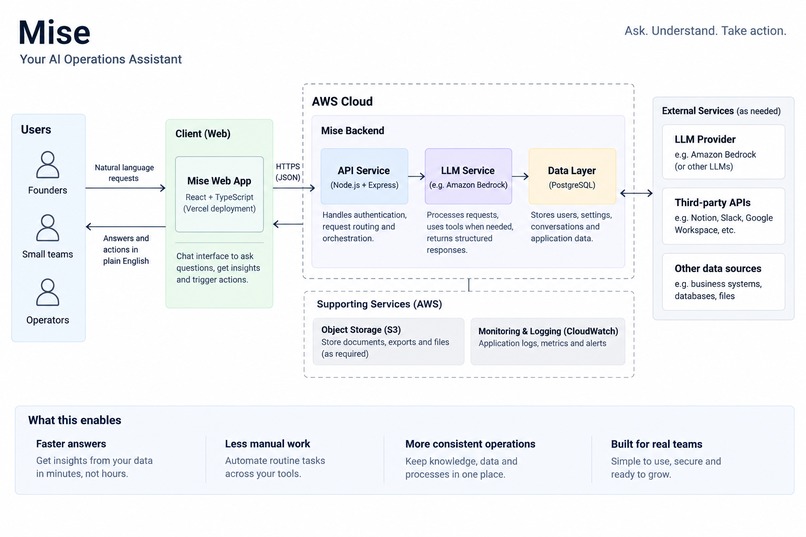Click the 'HTTPS (JSON)' connection label
The height and width of the screenshot is (537, 806).
click(288, 172)
